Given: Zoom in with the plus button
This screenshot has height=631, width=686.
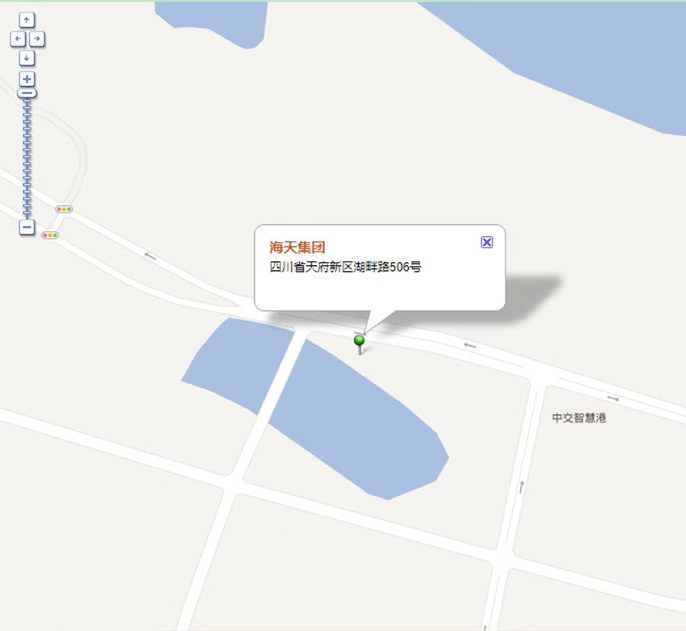Looking at the screenshot, I should pos(27,79).
